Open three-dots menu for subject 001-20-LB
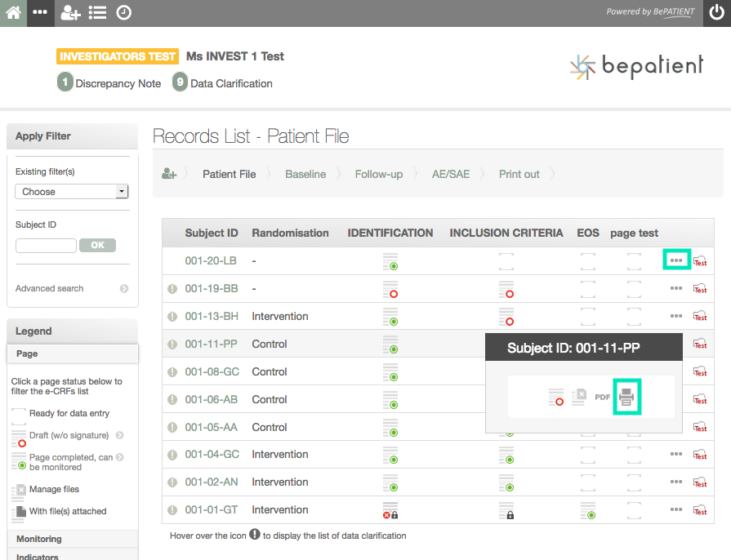 [x=676, y=260]
